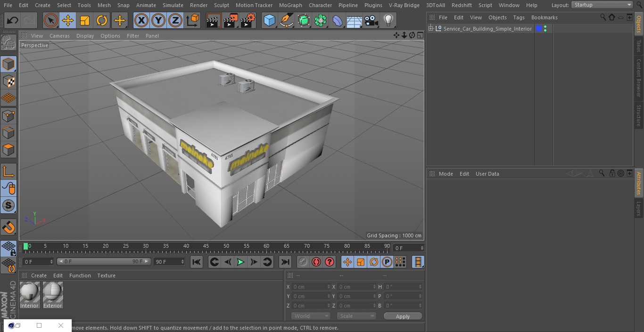Switch to Points mode
Screen dimensions: 644x332
tap(8, 115)
